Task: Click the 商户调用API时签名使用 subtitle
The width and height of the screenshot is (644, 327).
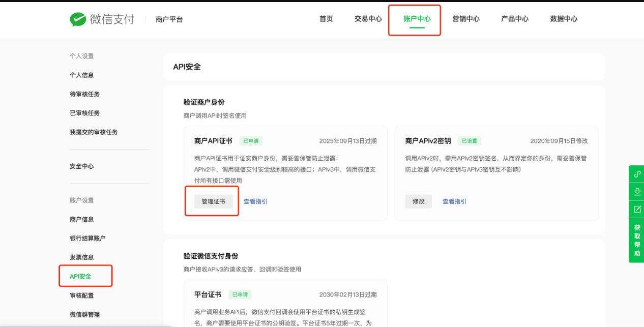Action: click(x=215, y=115)
